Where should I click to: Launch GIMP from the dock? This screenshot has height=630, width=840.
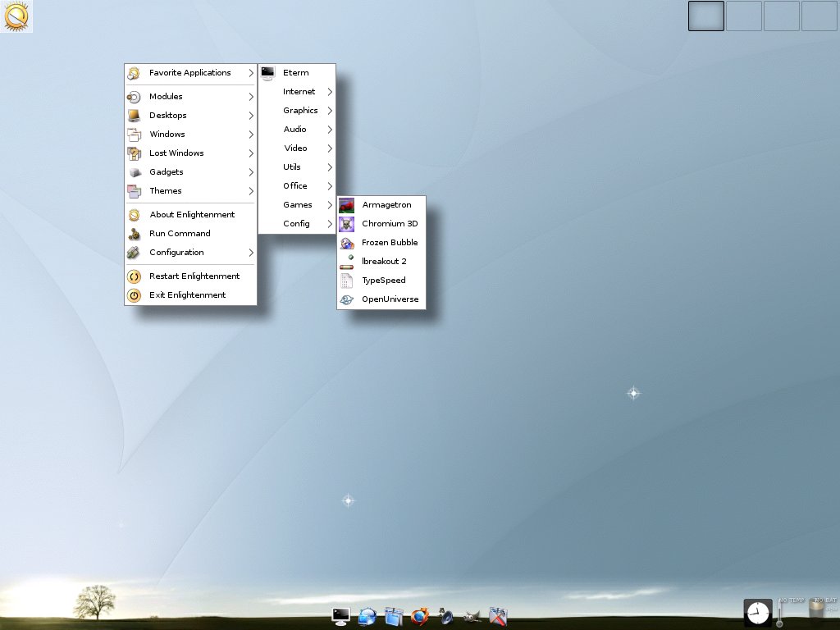coord(472,617)
